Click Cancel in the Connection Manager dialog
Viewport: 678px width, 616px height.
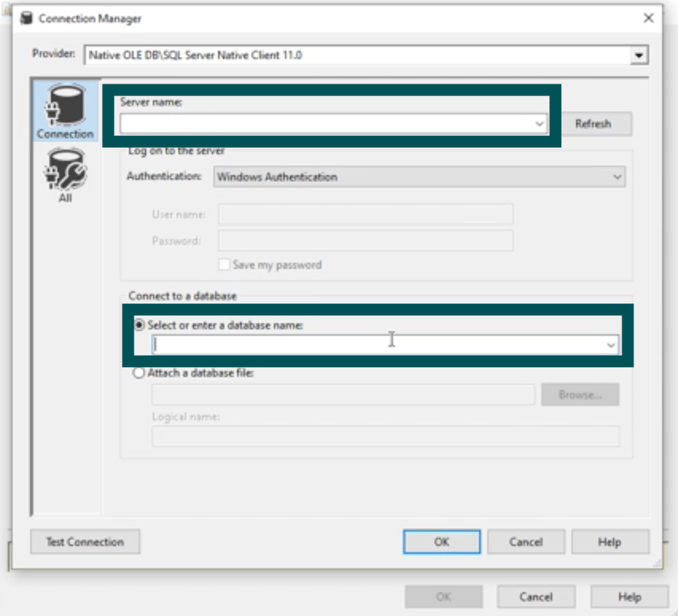(526, 542)
